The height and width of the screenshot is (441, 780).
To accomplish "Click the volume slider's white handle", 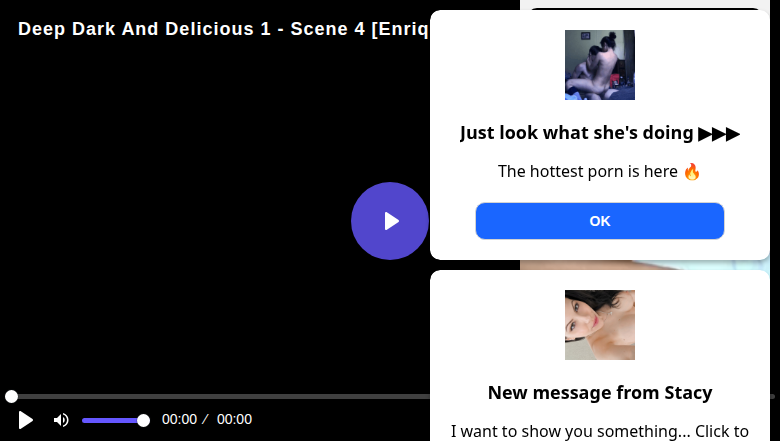I will point(143,420).
